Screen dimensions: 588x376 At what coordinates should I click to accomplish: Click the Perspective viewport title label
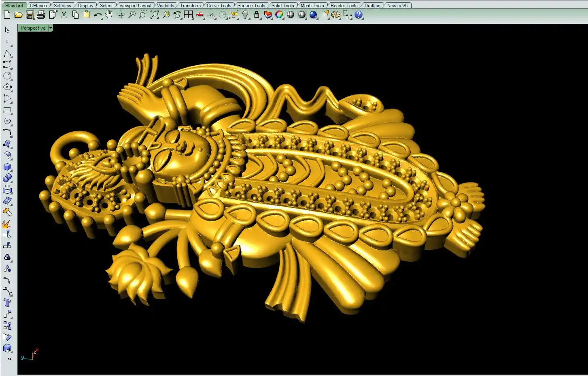pos(33,28)
